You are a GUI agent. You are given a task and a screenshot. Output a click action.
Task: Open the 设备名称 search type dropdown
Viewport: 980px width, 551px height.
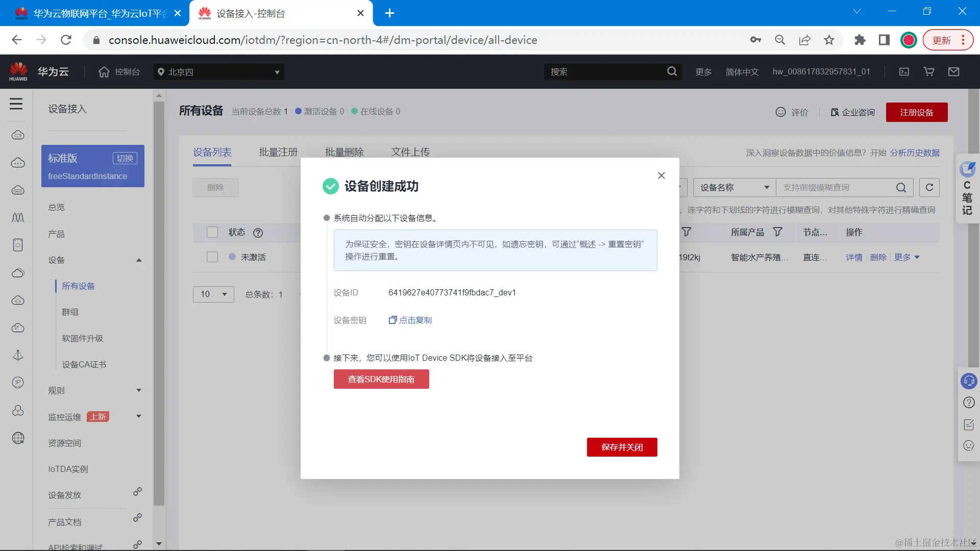(x=734, y=188)
